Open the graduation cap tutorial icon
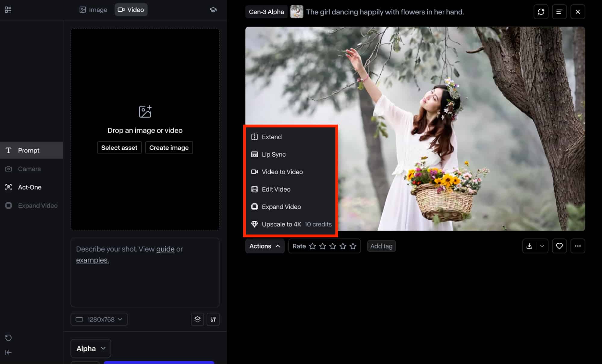 click(213, 10)
